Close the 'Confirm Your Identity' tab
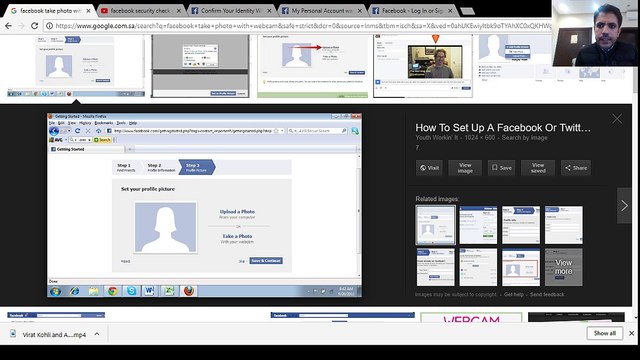640x360 pixels. pyautogui.click(x=269, y=11)
